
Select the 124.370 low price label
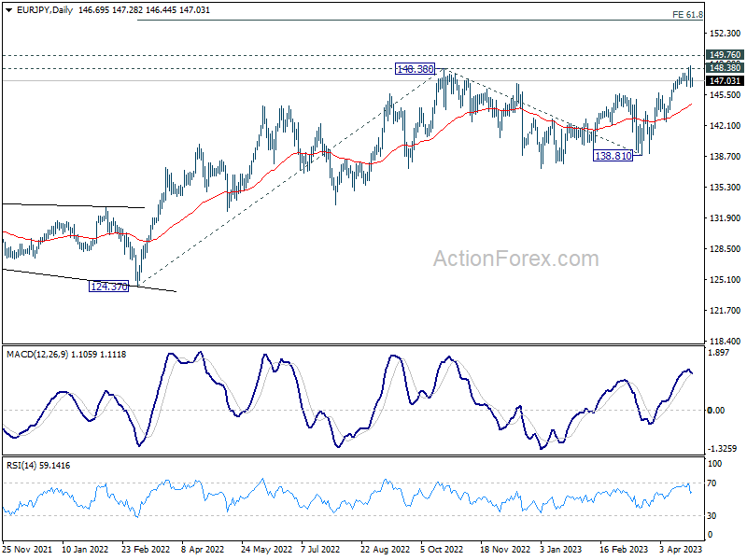point(108,287)
